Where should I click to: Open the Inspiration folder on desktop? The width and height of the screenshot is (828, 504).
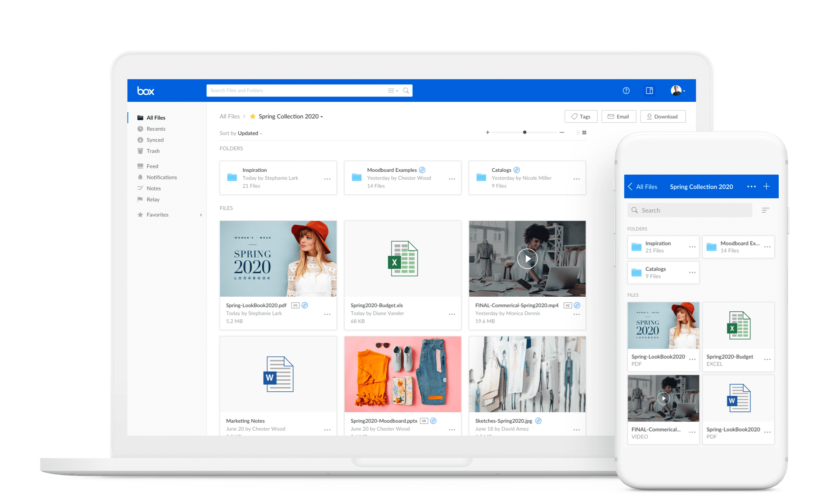click(278, 178)
